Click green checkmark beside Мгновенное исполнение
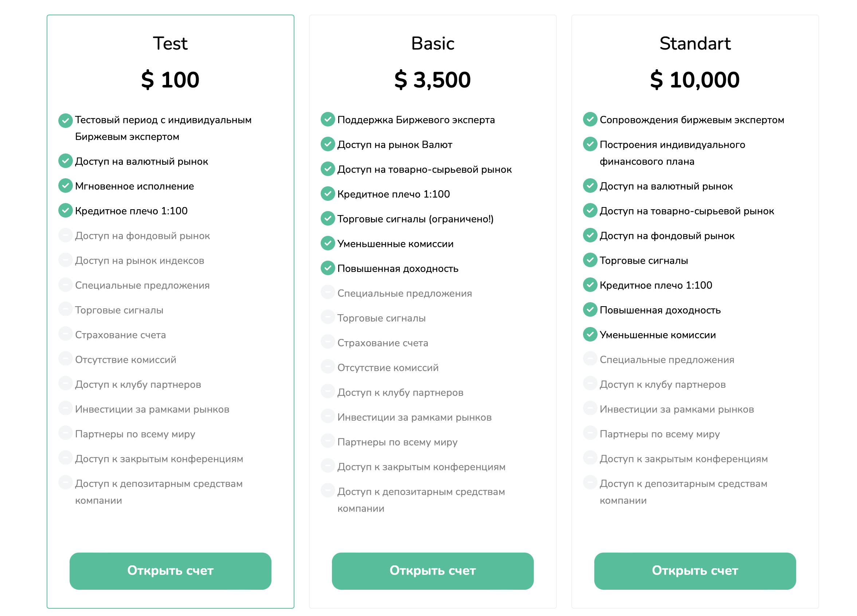 coord(65,186)
